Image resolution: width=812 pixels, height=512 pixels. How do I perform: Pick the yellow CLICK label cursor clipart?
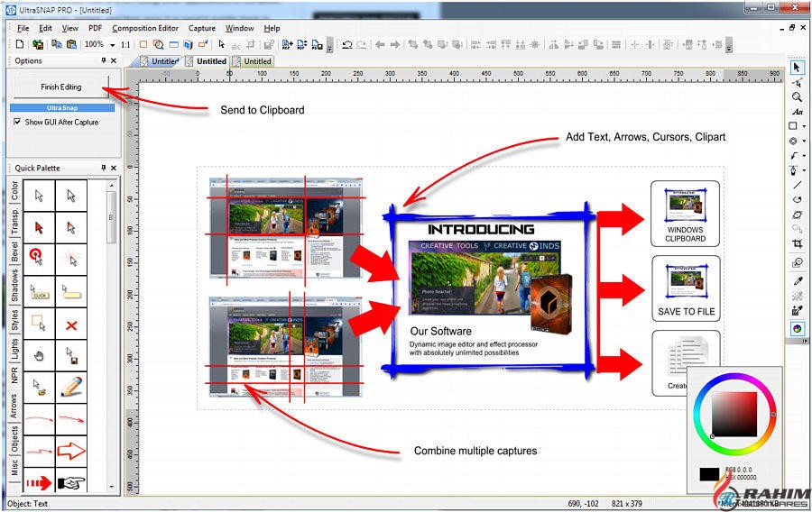(x=39, y=292)
